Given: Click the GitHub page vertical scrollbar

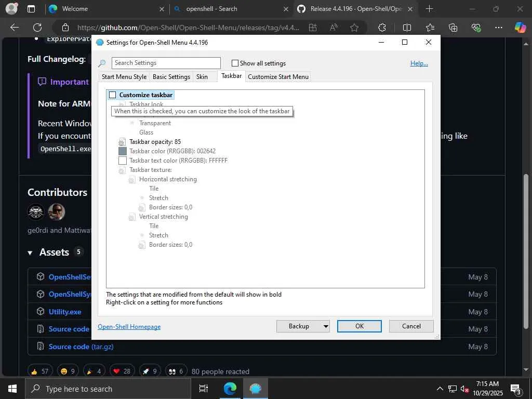Looking at the screenshot, I should click(526, 251).
